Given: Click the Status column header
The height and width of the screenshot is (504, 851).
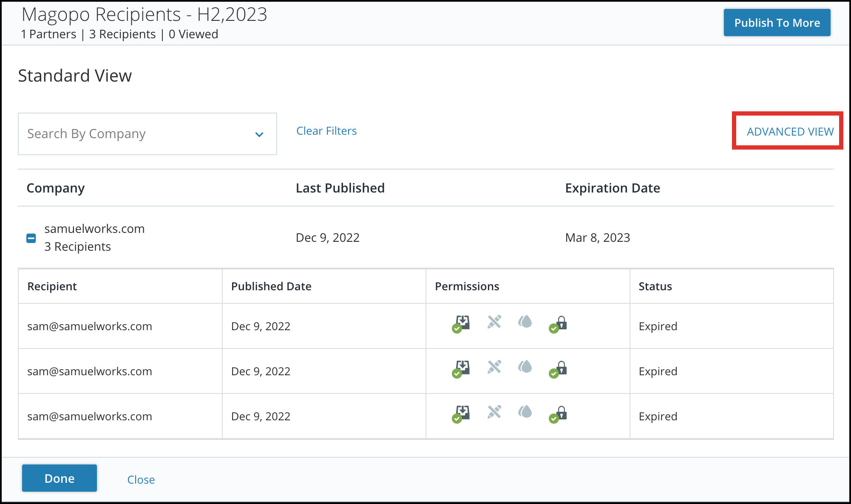Looking at the screenshot, I should 655,286.
